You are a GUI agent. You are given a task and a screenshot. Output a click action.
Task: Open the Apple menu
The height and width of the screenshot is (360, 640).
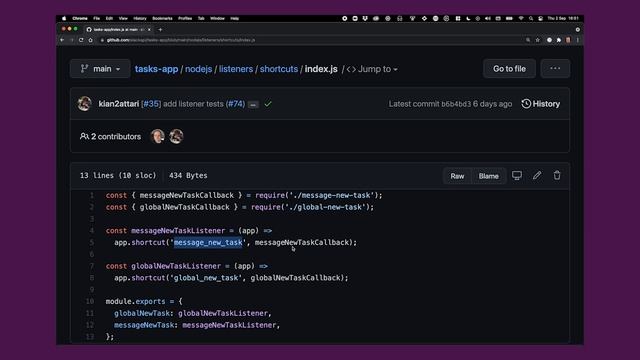(64, 18)
